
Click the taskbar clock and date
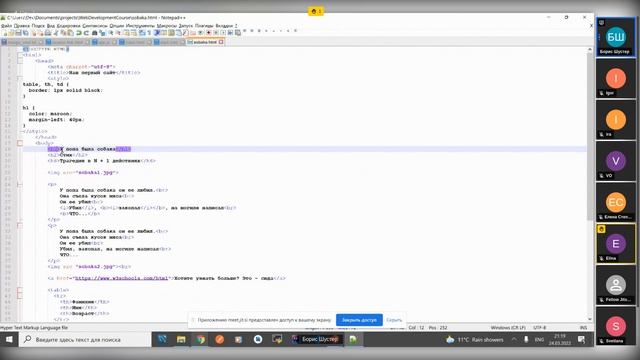(x=560, y=340)
